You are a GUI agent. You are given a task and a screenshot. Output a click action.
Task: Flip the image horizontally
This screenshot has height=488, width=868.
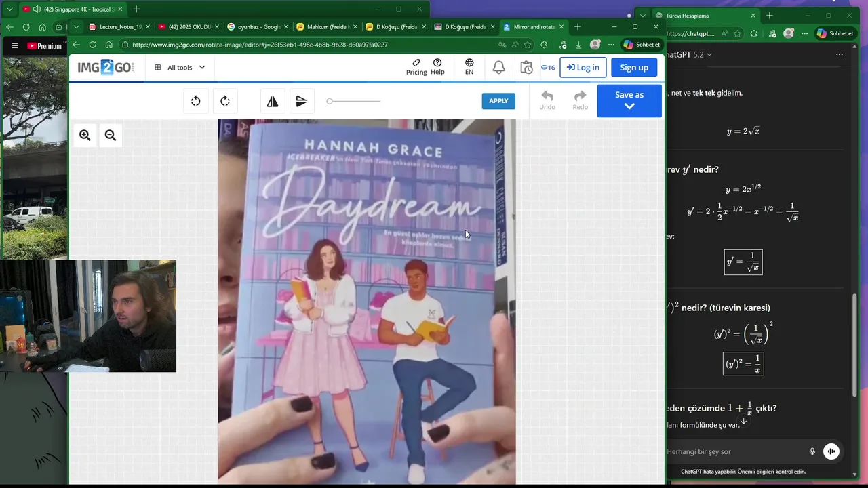pyautogui.click(x=273, y=101)
